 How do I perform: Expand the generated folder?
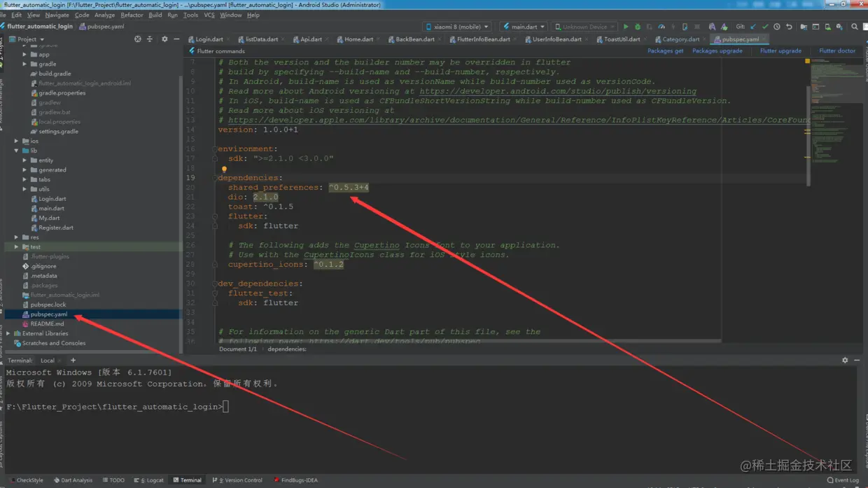point(25,169)
